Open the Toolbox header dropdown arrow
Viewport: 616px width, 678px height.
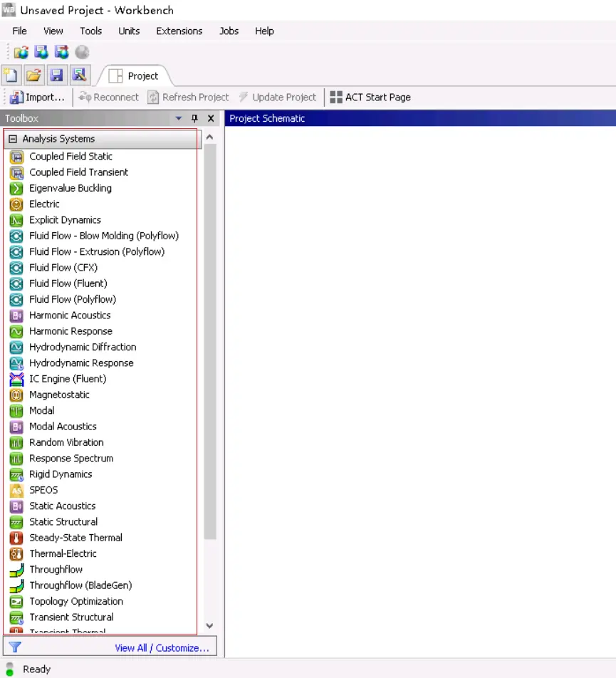click(x=179, y=118)
